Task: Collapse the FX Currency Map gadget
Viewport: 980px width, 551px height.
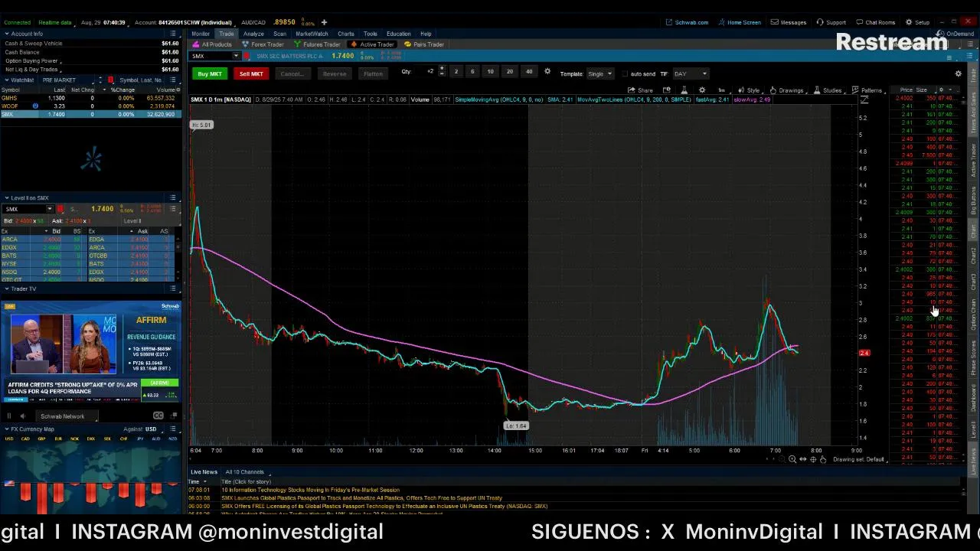Action: pos(7,429)
